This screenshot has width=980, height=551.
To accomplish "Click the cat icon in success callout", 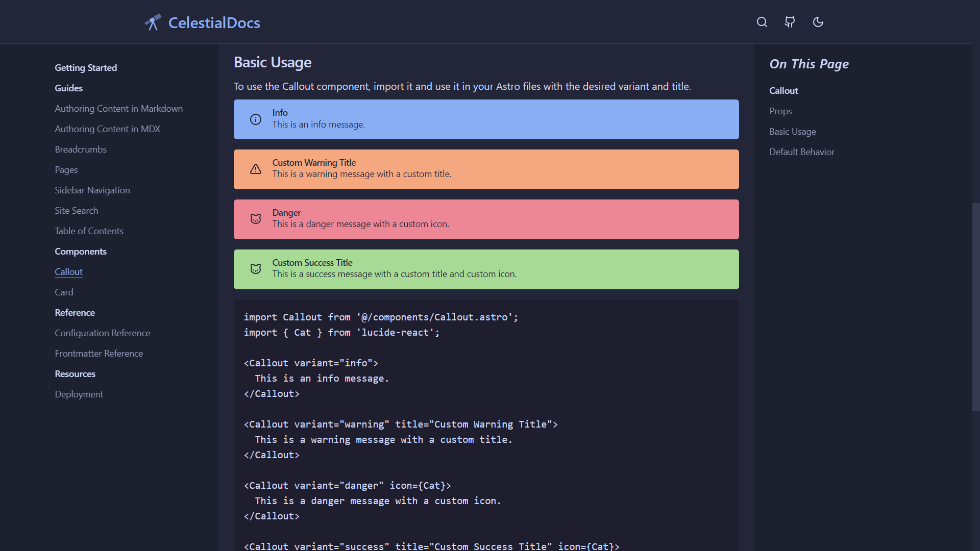I will click(x=256, y=269).
